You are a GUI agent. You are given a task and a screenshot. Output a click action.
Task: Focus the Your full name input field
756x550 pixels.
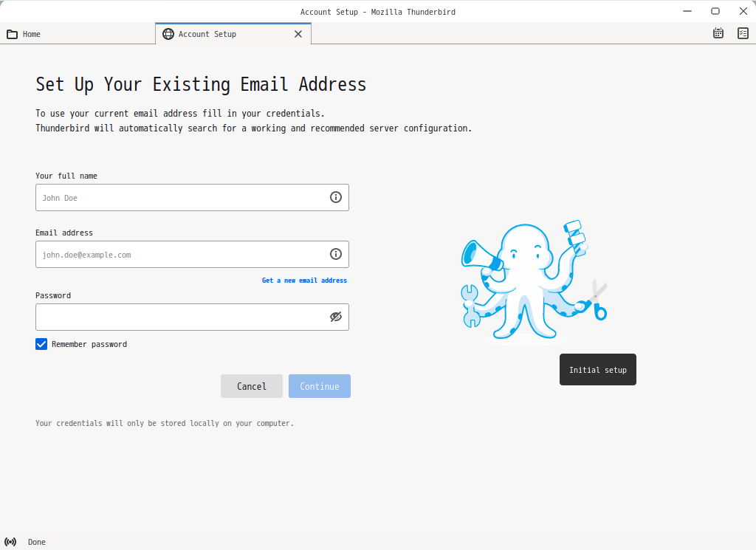pos(192,197)
